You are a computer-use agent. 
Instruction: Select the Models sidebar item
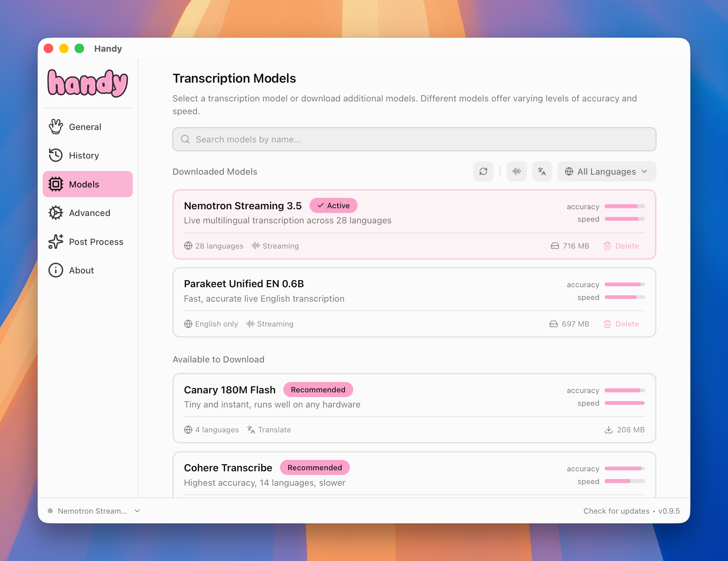pyautogui.click(x=88, y=184)
